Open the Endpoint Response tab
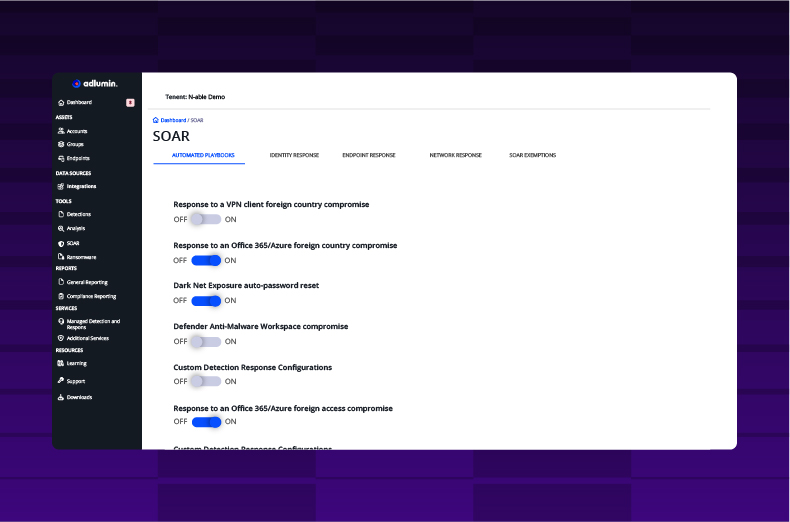The width and height of the screenshot is (790, 522). [x=368, y=155]
